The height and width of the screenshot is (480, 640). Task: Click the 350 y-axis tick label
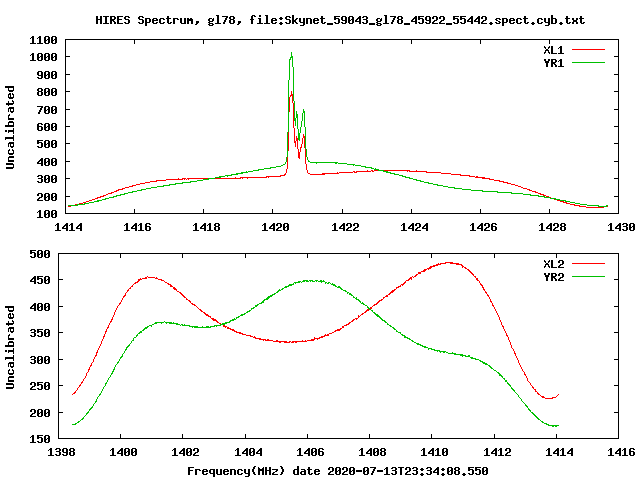[x=40, y=333]
